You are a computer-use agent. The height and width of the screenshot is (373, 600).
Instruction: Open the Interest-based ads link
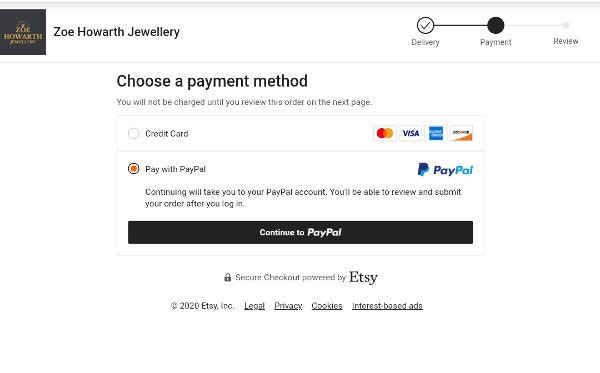(x=387, y=306)
